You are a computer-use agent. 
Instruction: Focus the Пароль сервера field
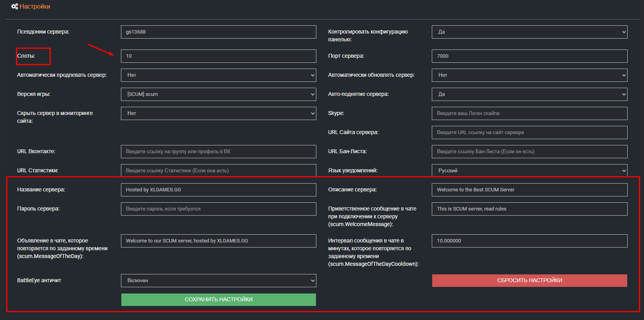click(x=218, y=209)
